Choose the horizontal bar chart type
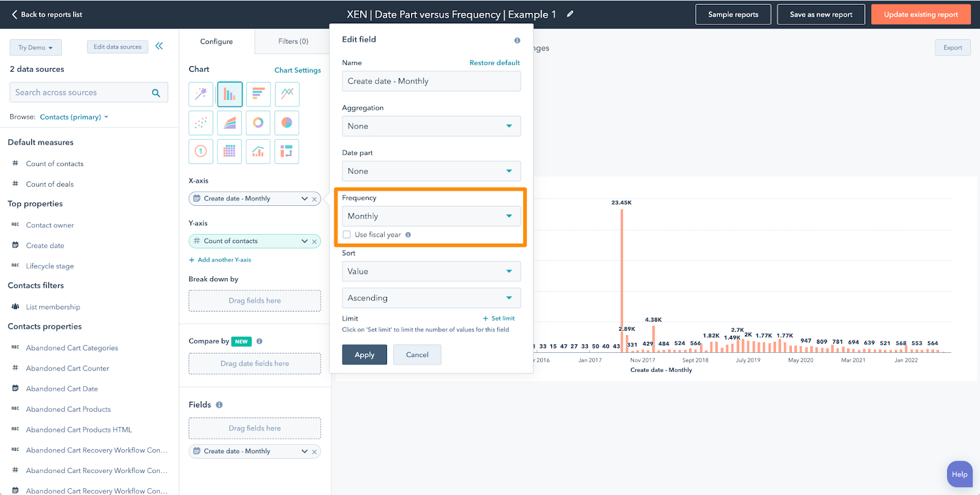 (258, 94)
